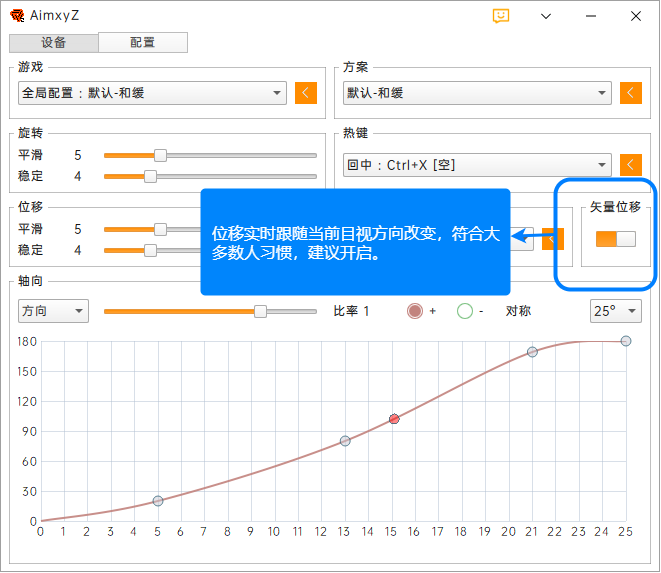This screenshot has height=573, width=661.
Task: Toggle the 矢量位移 switch
Action: pyautogui.click(x=615, y=239)
